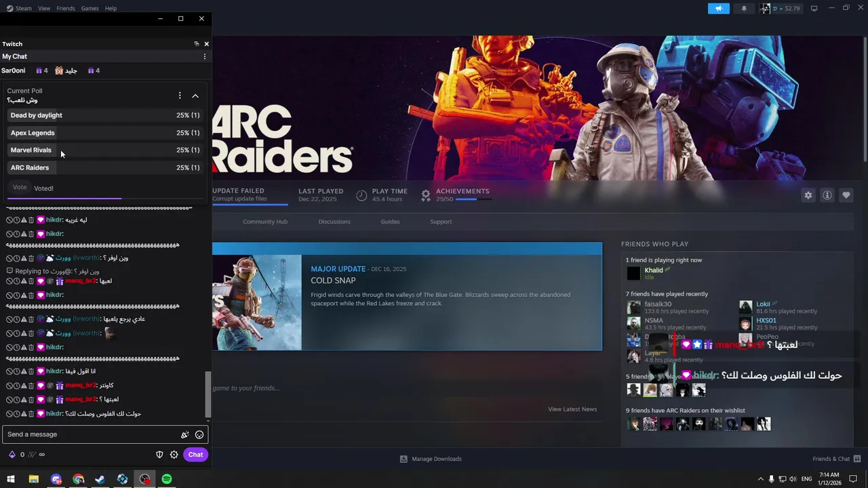Open ARC Raiders manage settings gear
The height and width of the screenshot is (488, 868).
pos(808,195)
